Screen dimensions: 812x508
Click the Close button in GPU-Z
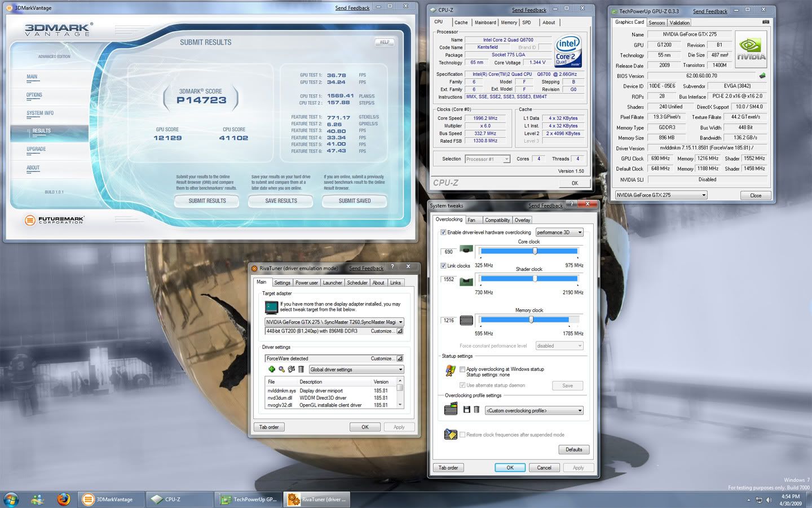pyautogui.click(x=756, y=195)
